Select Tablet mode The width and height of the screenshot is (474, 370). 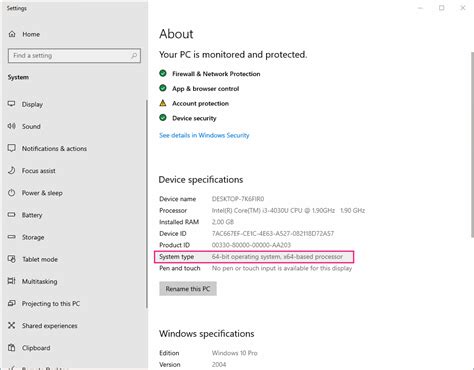click(40, 259)
